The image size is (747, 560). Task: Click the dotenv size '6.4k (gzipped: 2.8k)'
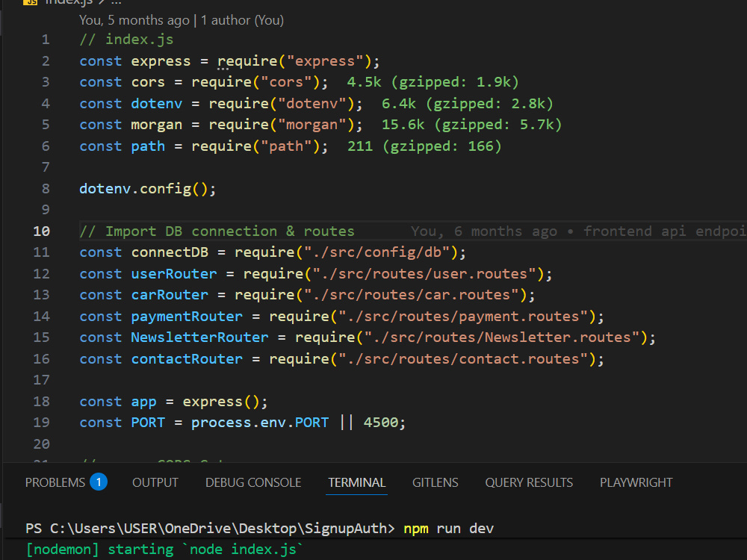[x=468, y=103]
